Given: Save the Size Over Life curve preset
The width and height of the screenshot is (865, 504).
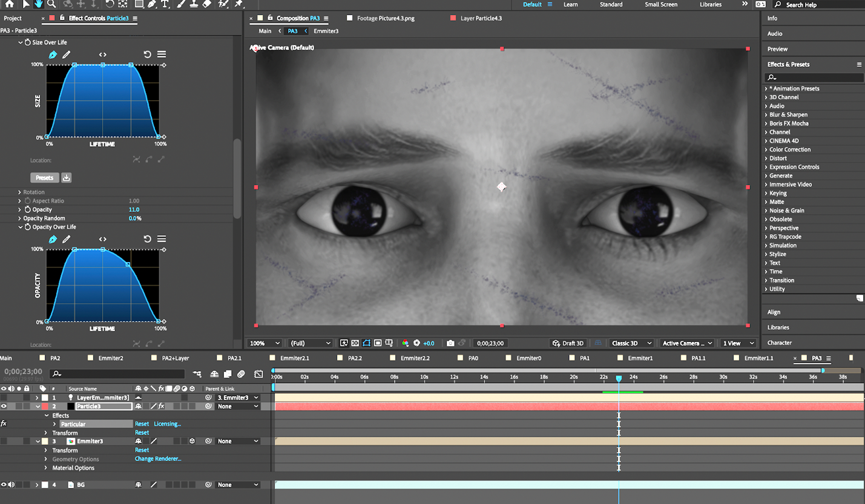Looking at the screenshot, I should pos(67,178).
